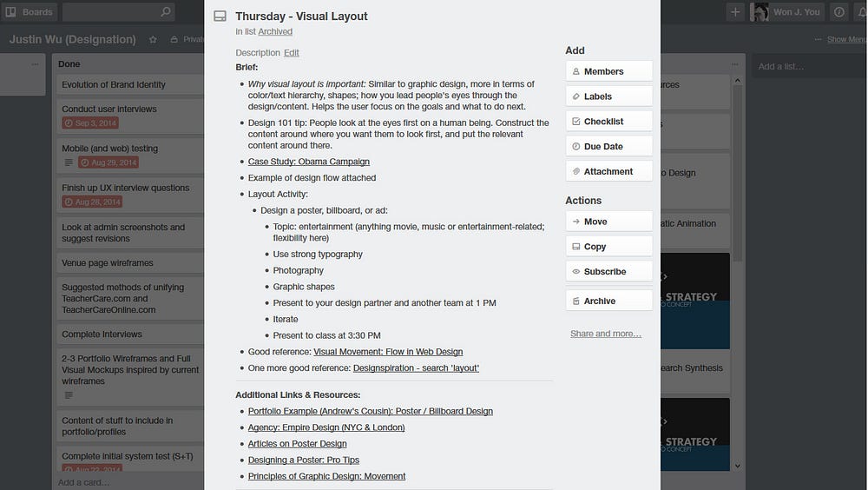Viewport: 868px width, 490px height.
Task: Click description icon on Mobile testing card
Action: coord(69,162)
